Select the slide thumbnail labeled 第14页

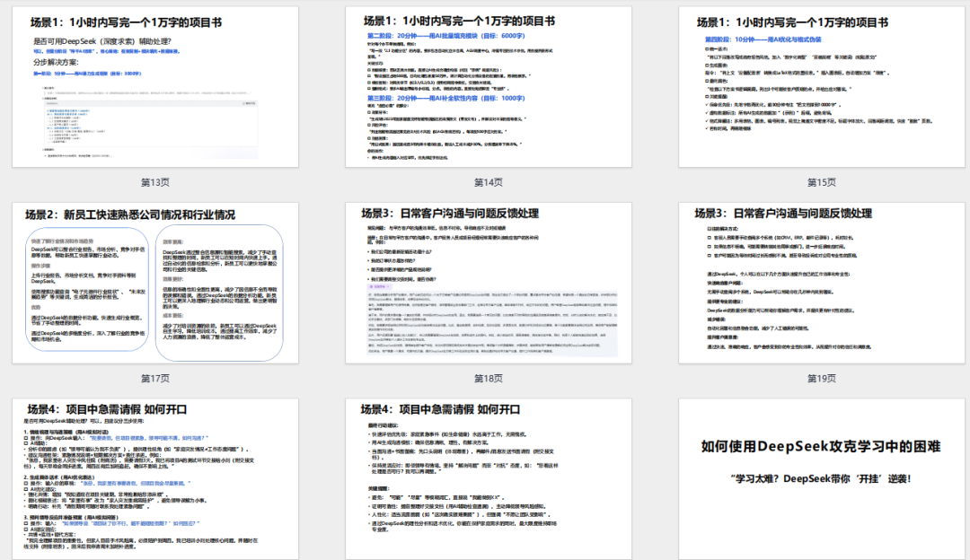tap(488, 86)
